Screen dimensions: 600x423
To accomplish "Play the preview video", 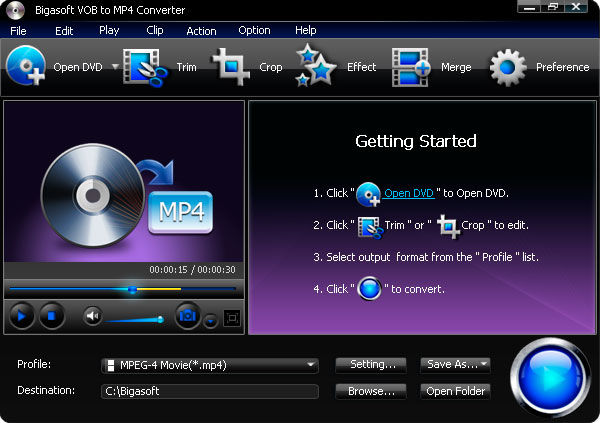I will point(22,316).
